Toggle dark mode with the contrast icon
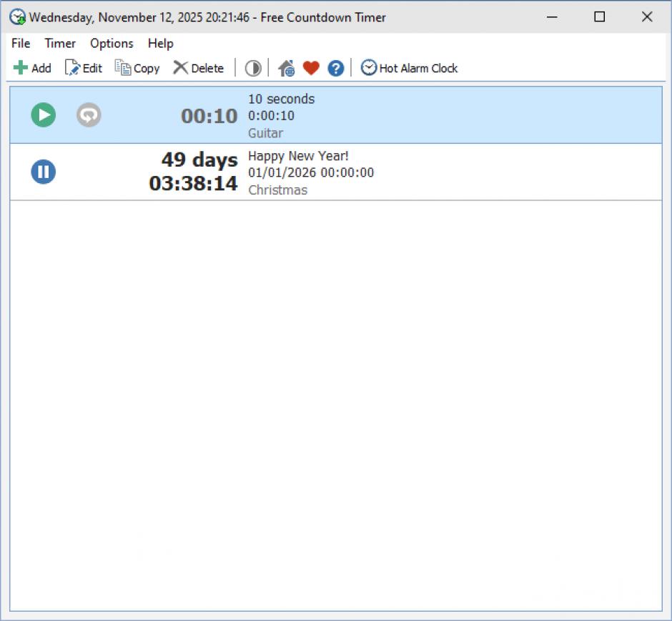The height and width of the screenshot is (621, 672). pyautogui.click(x=252, y=68)
